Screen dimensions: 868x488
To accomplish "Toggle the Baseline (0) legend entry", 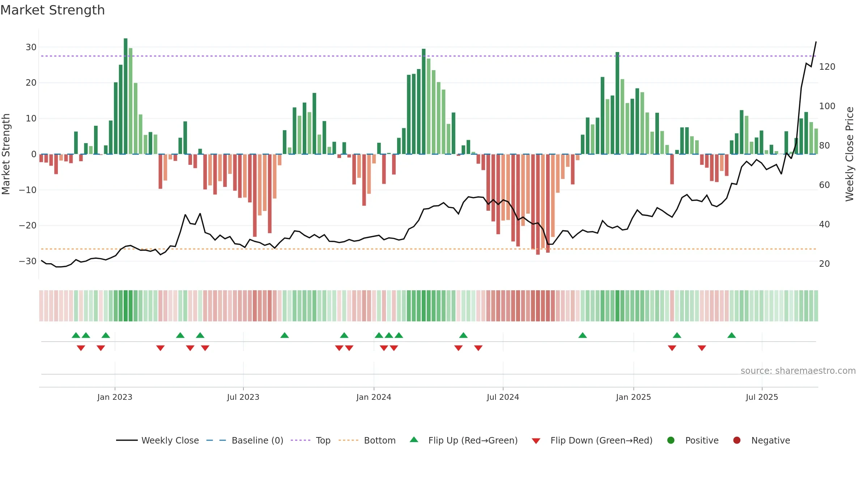I will (244, 440).
